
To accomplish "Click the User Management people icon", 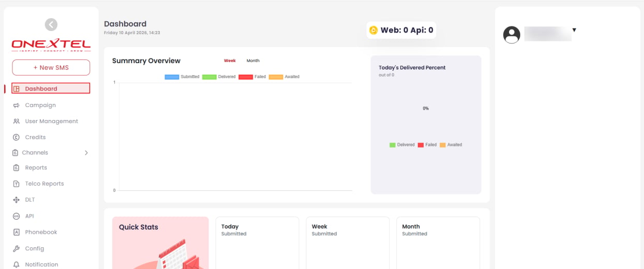I will click(x=17, y=121).
